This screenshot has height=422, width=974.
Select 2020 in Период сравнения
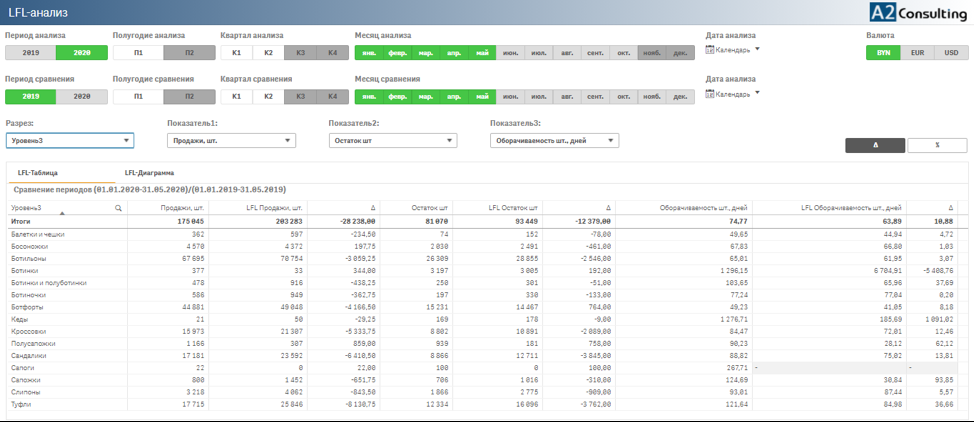(x=82, y=97)
